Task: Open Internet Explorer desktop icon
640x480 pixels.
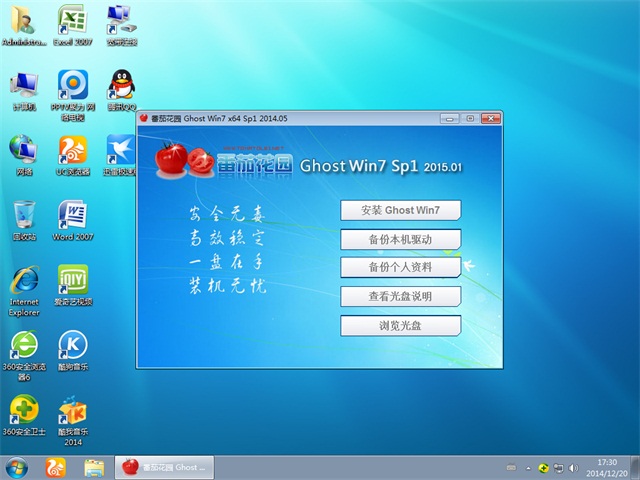Action: tap(24, 280)
